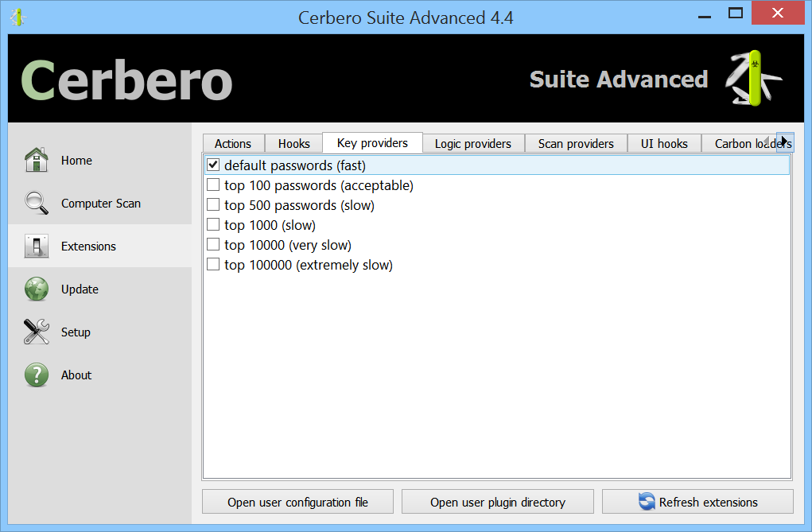Image resolution: width=812 pixels, height=532 pixels.
Task: Click the About question mark icon
Action: click(37, 375)
